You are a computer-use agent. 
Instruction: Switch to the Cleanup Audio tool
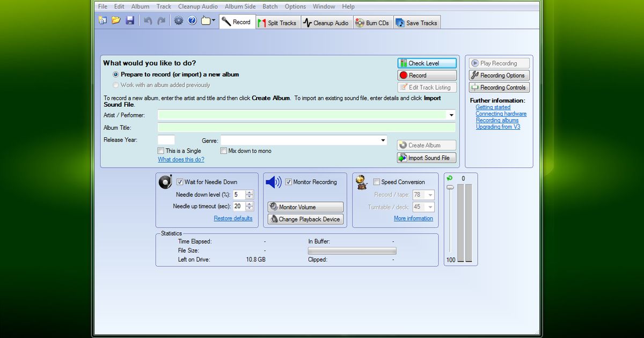click(326, 22)
